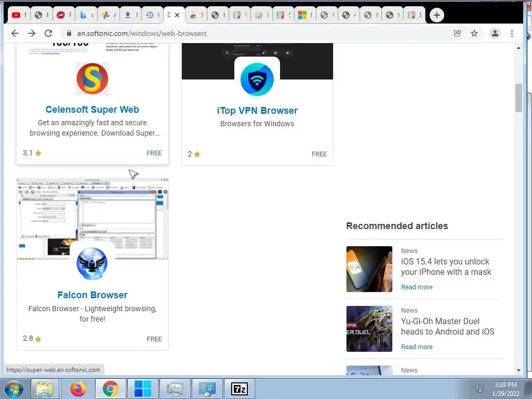Go back with the browser back arrow
This screenshot has height=399, width=532.
click(x=15, y=33)
